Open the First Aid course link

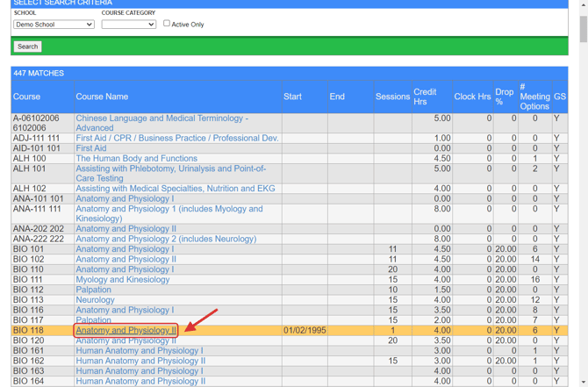point(91,148)
